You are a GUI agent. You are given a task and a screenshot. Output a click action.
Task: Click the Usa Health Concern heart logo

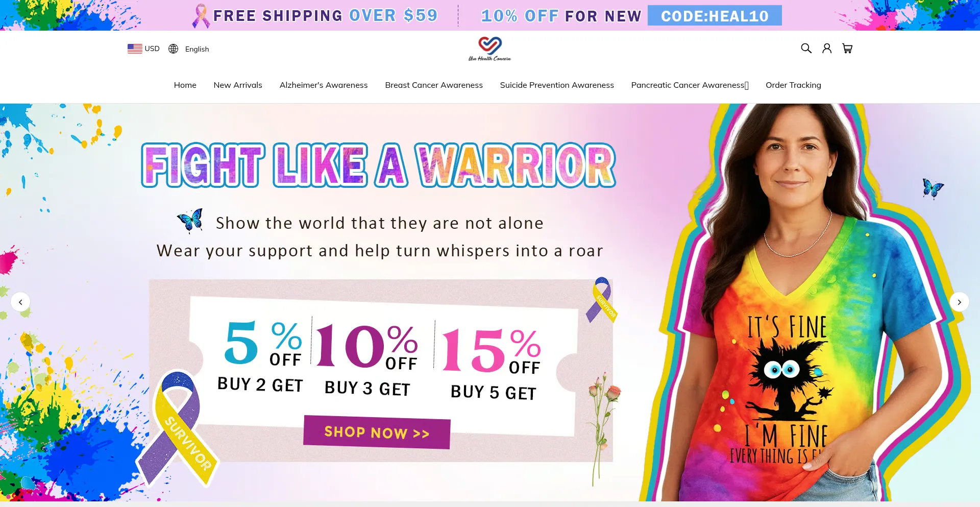(x=490, y=49)
